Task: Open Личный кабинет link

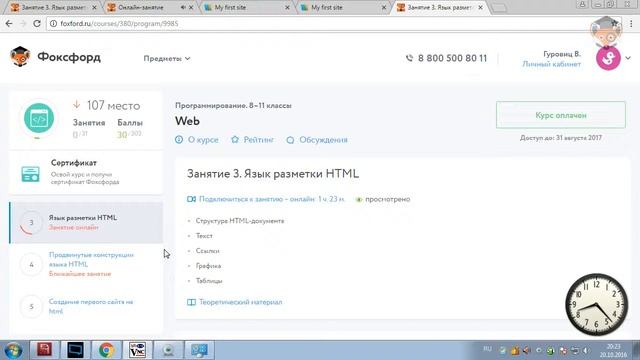Action: click(551, 64)
